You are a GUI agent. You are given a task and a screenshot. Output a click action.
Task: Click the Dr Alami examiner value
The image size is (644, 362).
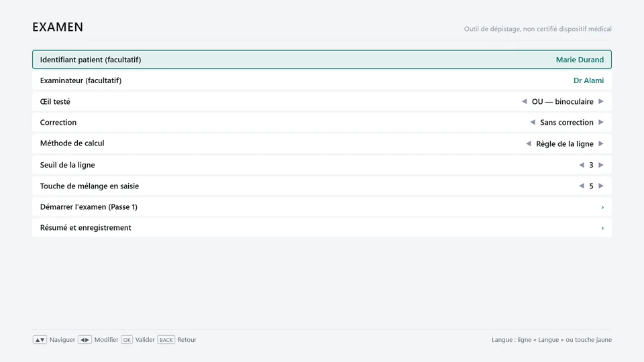pos(588,80)
